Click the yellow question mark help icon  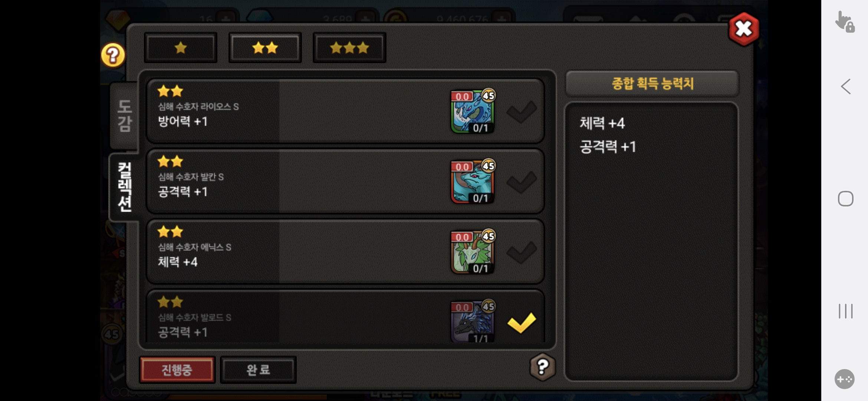coord(113,55)
